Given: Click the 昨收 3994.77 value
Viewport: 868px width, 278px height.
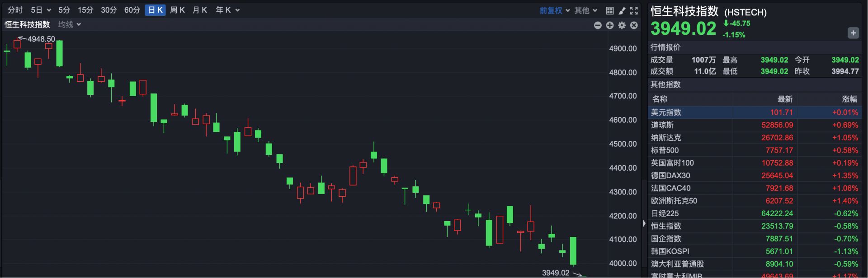Looking at the screenshot, I should 845,71.
